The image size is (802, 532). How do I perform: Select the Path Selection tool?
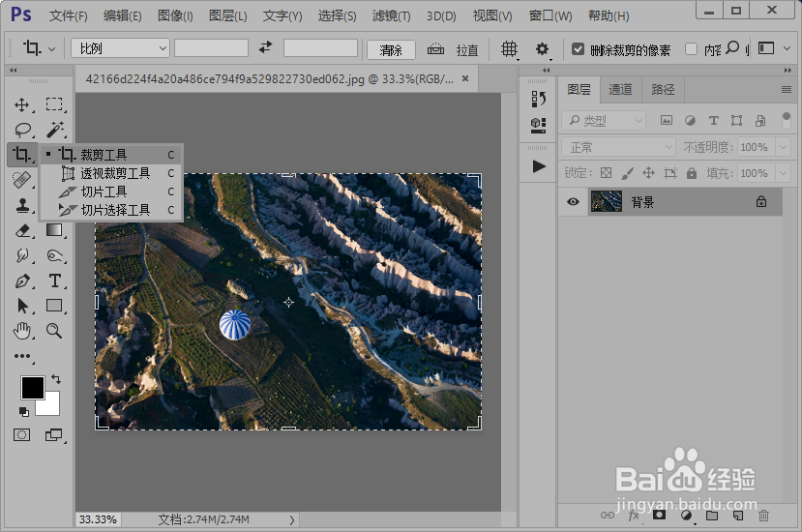(22, 306)
